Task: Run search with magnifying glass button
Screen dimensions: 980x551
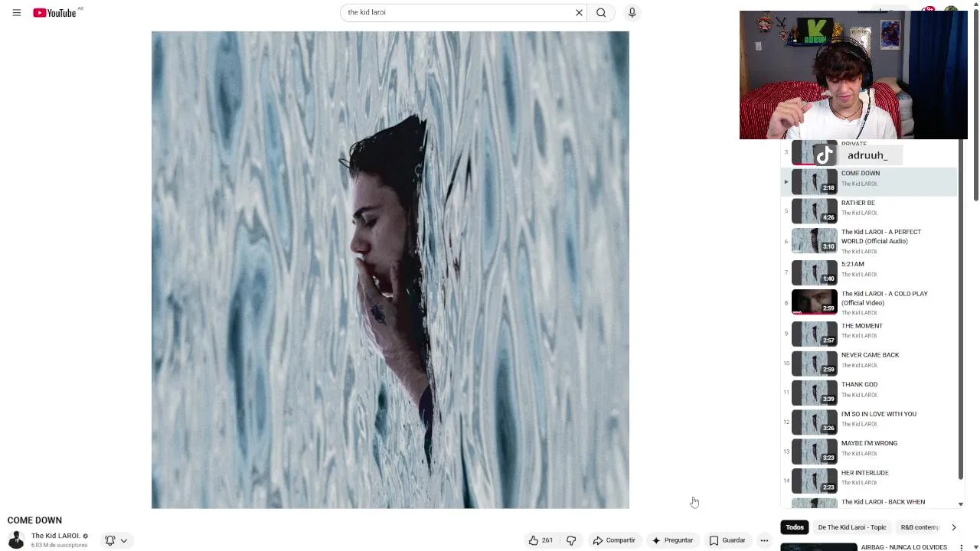Action: tap(601, 12)
